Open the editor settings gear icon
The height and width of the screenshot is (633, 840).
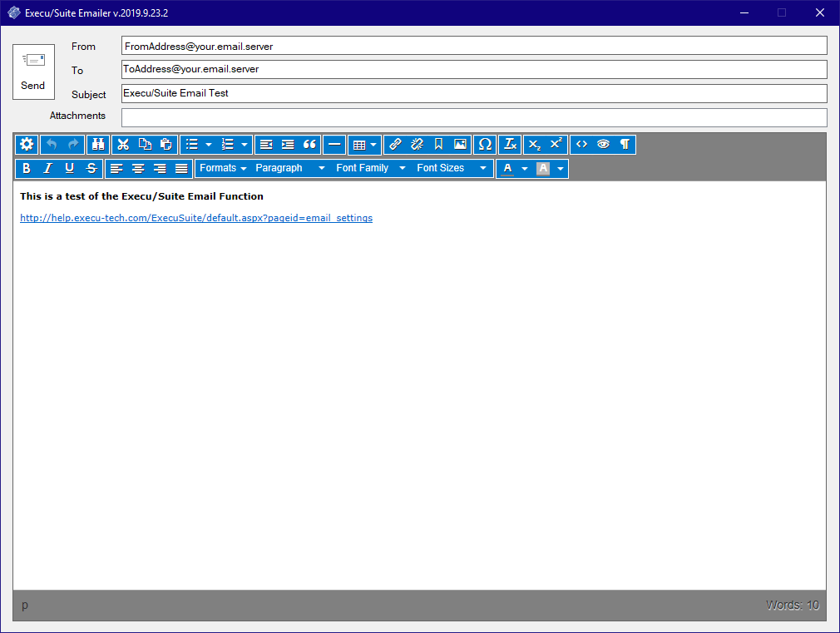27,144
